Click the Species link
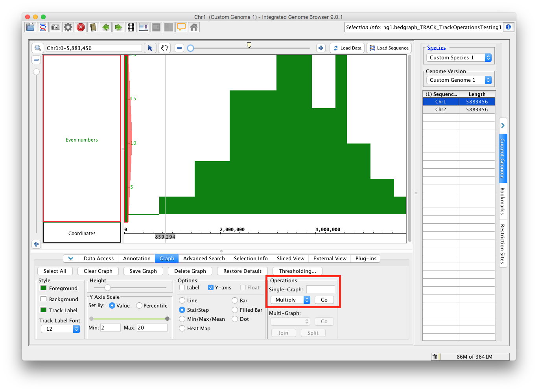The image size is (538, 392). [x=437, y=48]
